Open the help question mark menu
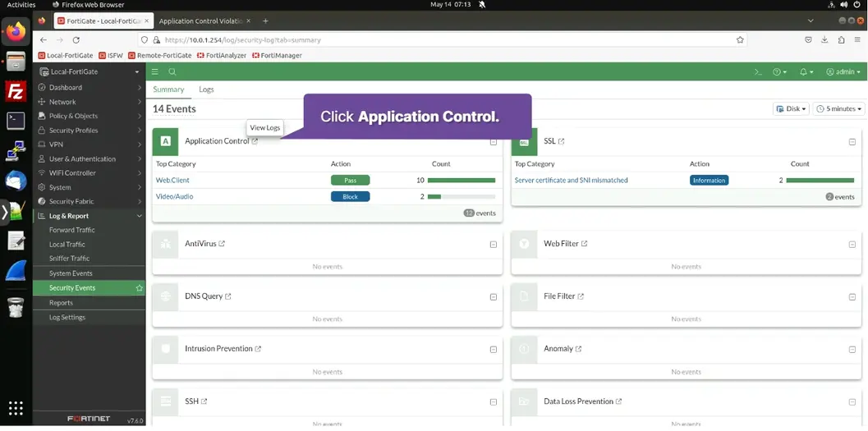868x431 pixels. [779, 72]
